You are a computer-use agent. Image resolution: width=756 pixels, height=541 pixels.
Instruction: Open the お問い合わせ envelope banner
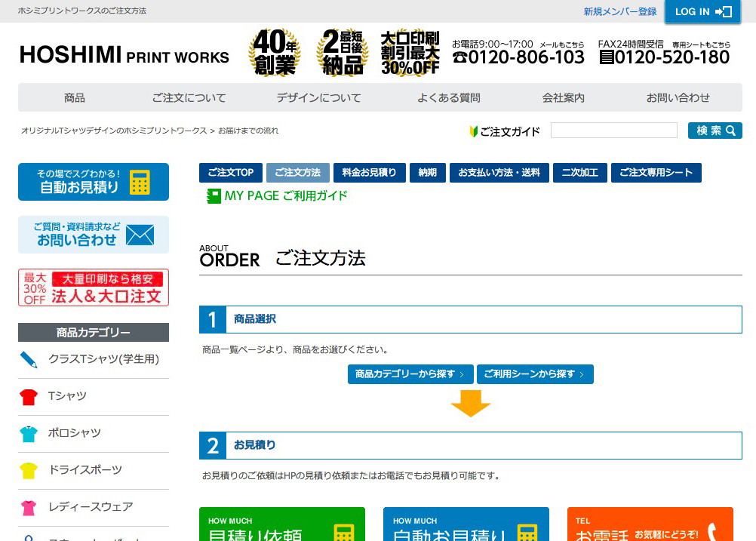[x=94, y=235]
